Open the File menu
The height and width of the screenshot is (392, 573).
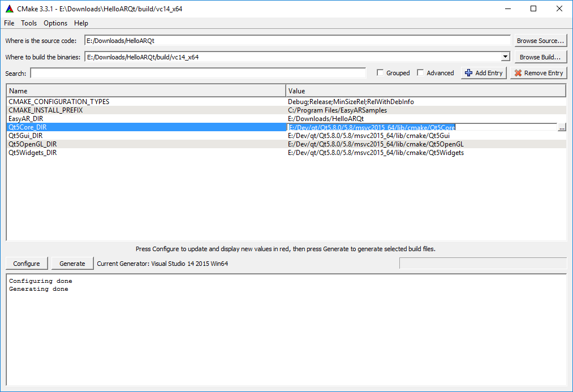coord(9,23)
